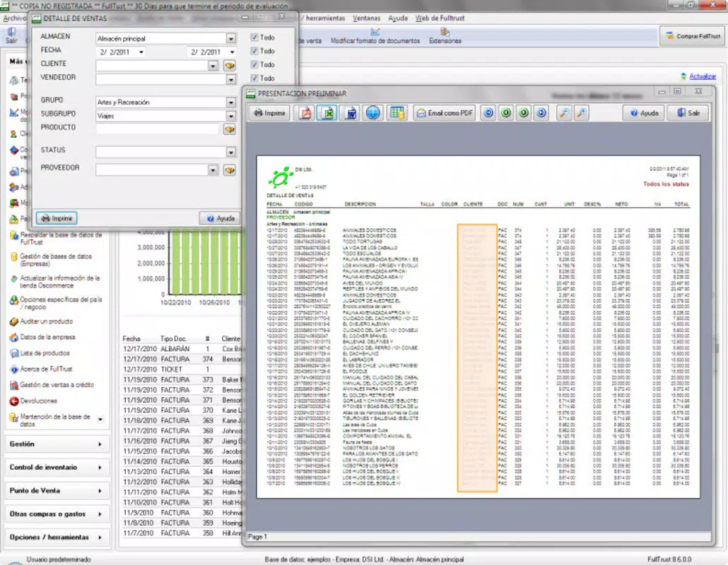Expand Opciones / herramientas sidebar section
Viewport: 728px width, 565px height.
coord(57,537)
